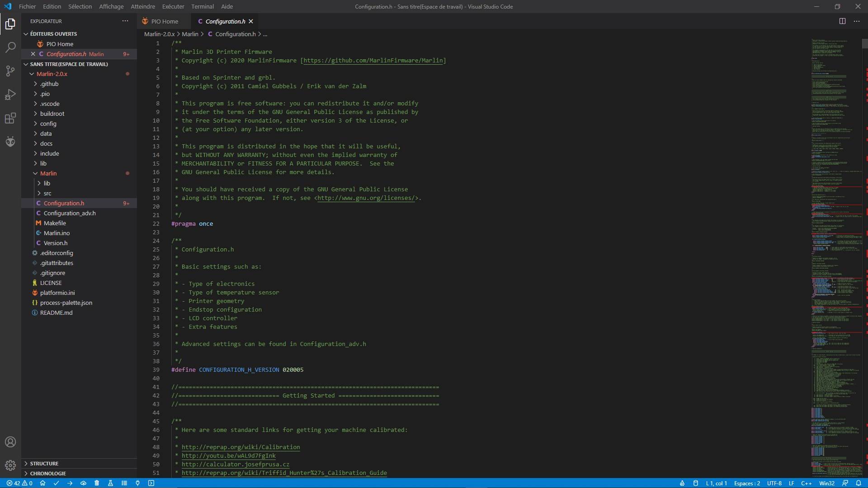
Task: Open Configuration_adv.h file
Action: click(70, 213)
